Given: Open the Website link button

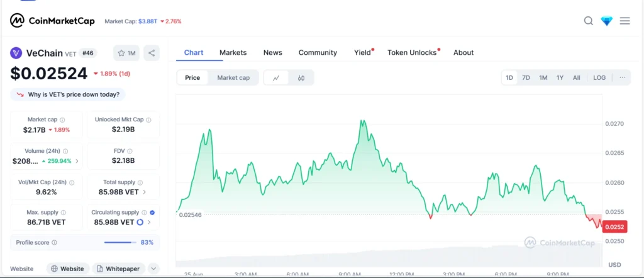Looking at the screenshot, I should coord(68,269).
